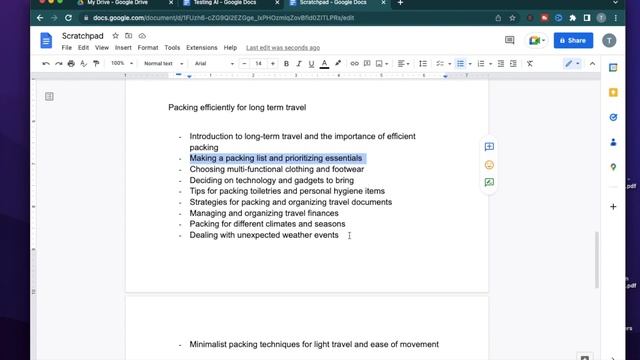Open the bulleted list style dropdown arrow
This screenshot has height=360, width=640.
pyautogui.click(x=470, y=64)
